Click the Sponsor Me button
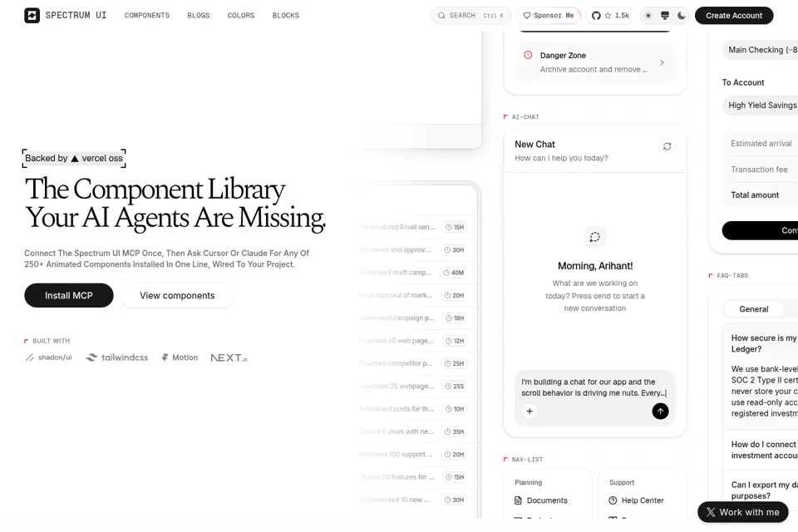Screen dimensions: 798x532 tap(549, 15)
